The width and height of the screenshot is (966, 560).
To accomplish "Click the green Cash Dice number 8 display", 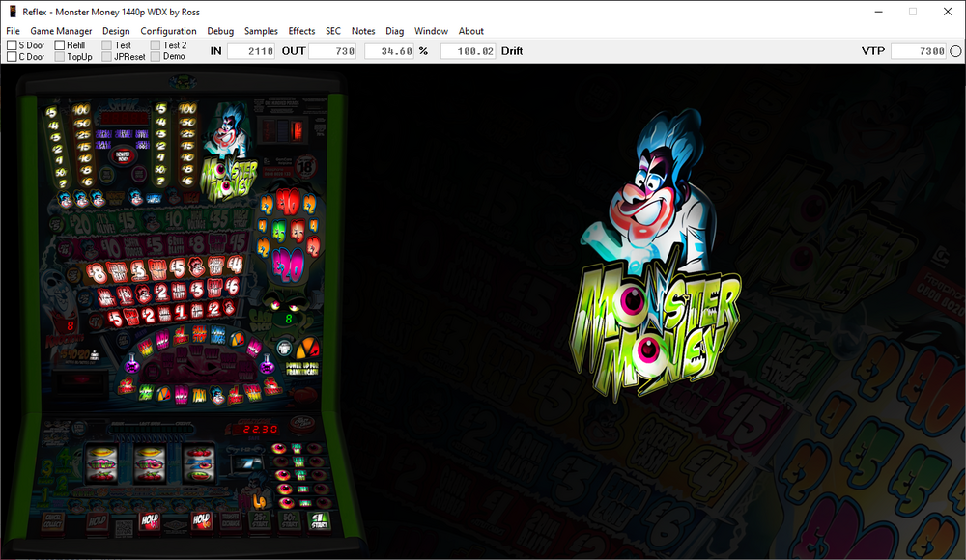I will (x=288, y=320).
